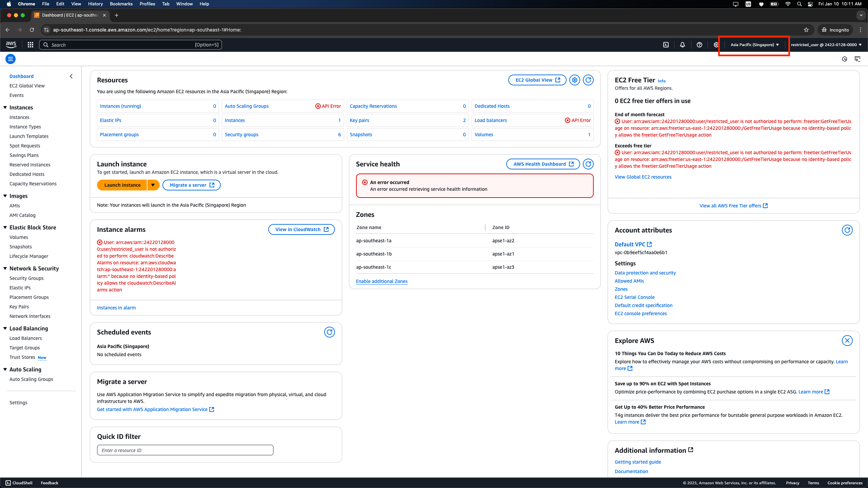Open Chrome three-dot menu
Screen dimensions: 868x488
[861, 30]
